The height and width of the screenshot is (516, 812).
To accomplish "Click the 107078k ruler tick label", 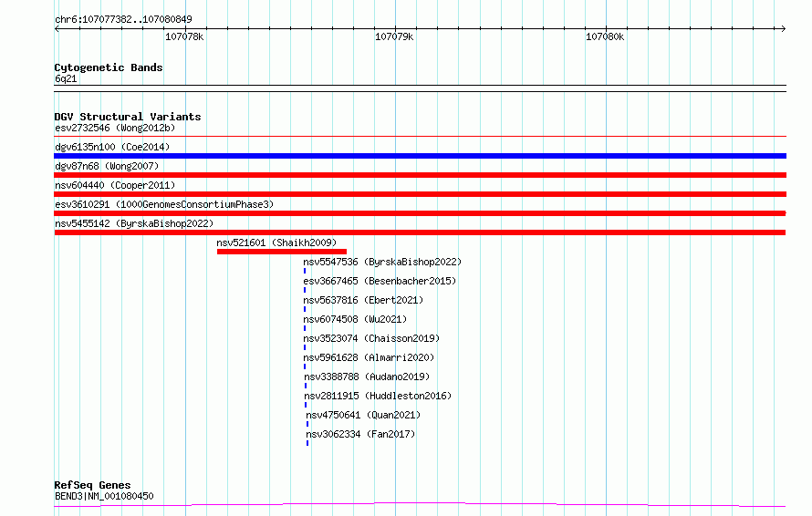I will tap(184, 36).
